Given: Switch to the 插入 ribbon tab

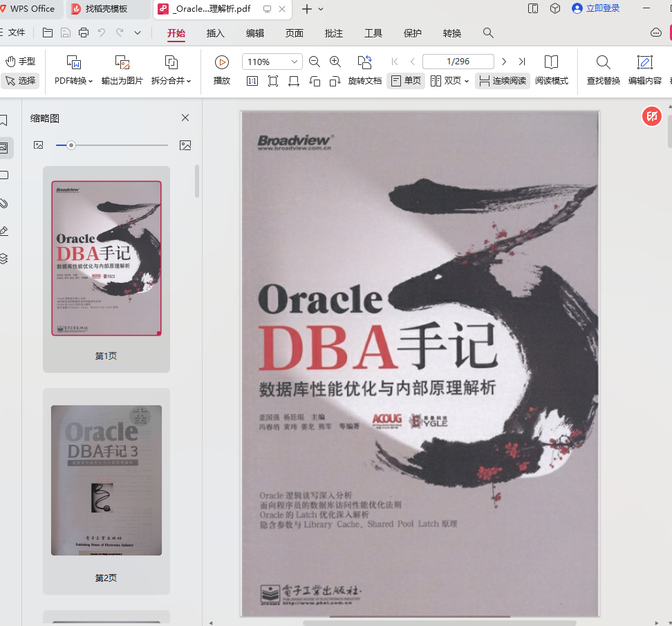Looking at the screenshot, I should click(216, 33).
